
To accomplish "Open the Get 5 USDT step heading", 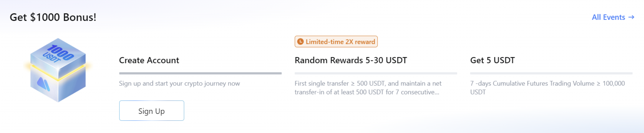I will point(492,60).
